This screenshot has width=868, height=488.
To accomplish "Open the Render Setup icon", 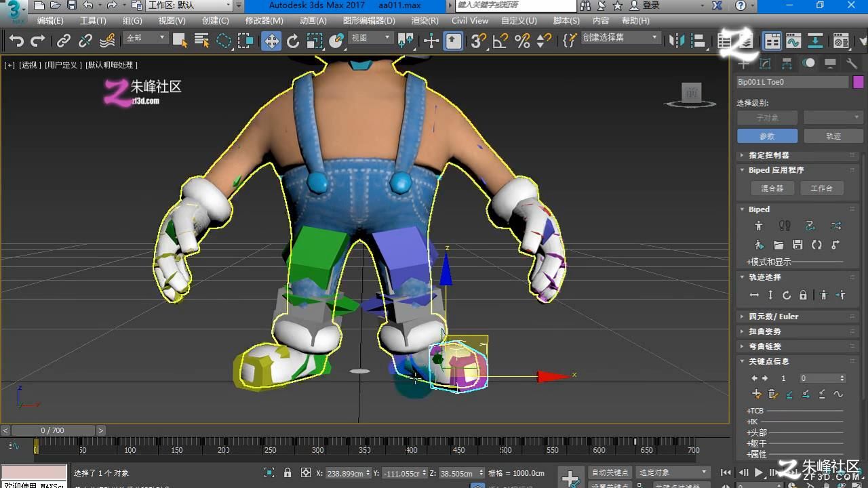I will pos(841,41).
